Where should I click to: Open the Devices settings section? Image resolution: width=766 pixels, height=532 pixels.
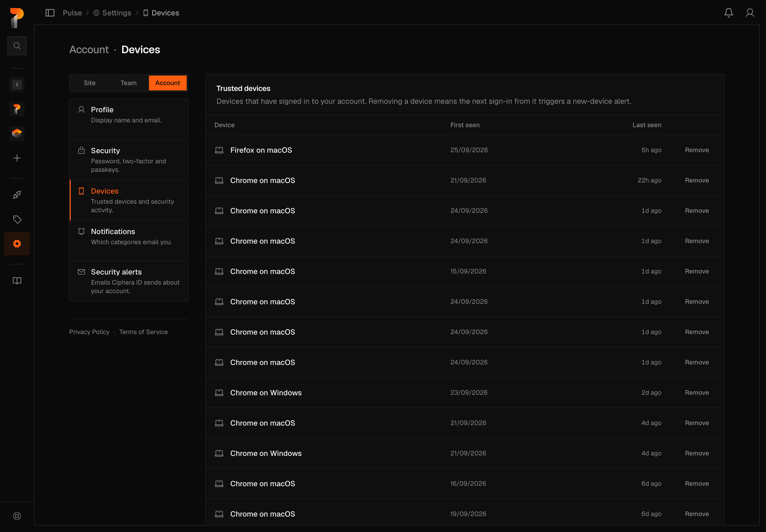(x=129, y=200)
